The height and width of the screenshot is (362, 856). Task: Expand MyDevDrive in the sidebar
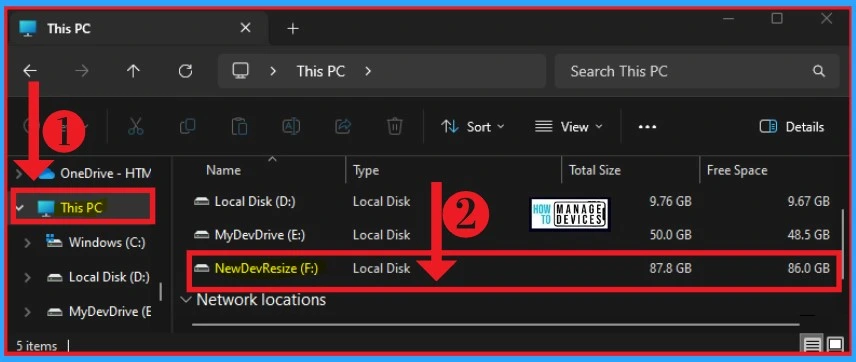(27, 312)
